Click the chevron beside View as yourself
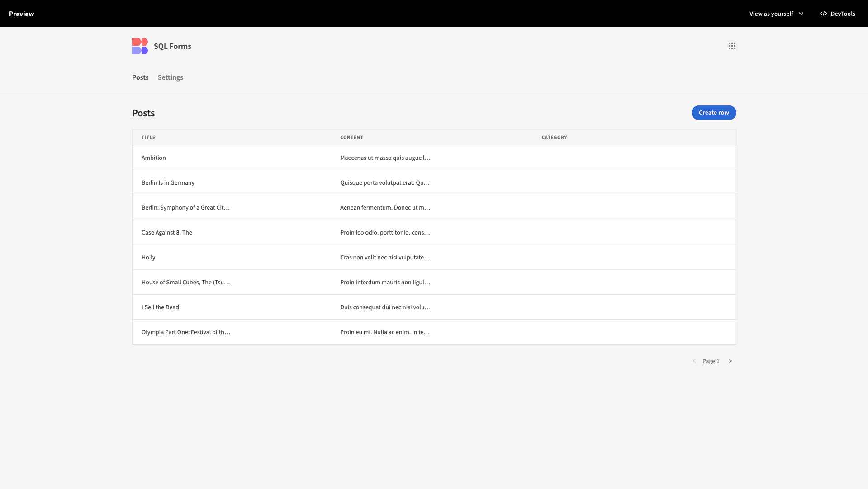The width and height of the screenshot is (868, 489). pos(801,14)
